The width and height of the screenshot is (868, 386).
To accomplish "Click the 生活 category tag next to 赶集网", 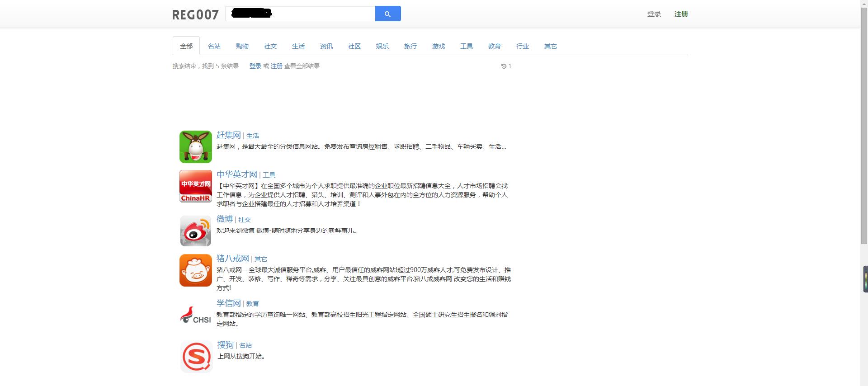I will (253, 136).
